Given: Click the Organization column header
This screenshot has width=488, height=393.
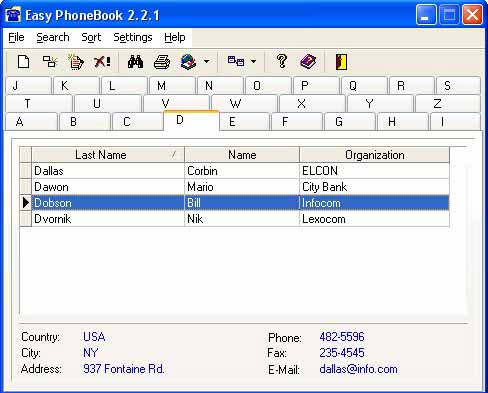Looking at the screenshot, I should click(374, 155).
